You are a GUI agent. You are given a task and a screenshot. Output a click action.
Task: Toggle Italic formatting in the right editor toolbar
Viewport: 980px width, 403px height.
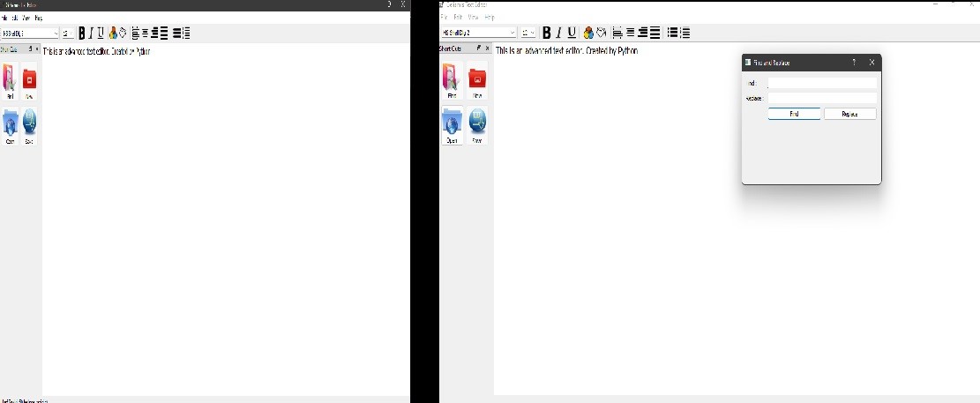pyautogui.click(x=558, y=33)
